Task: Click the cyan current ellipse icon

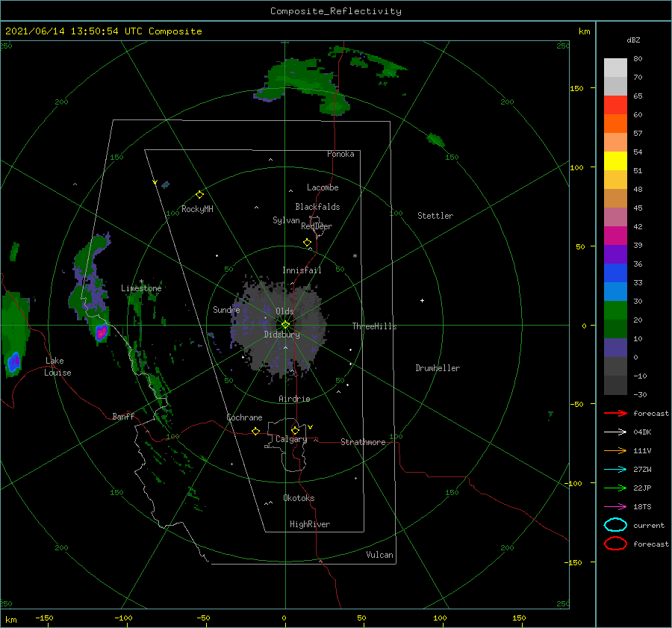Action: [615, 525]
